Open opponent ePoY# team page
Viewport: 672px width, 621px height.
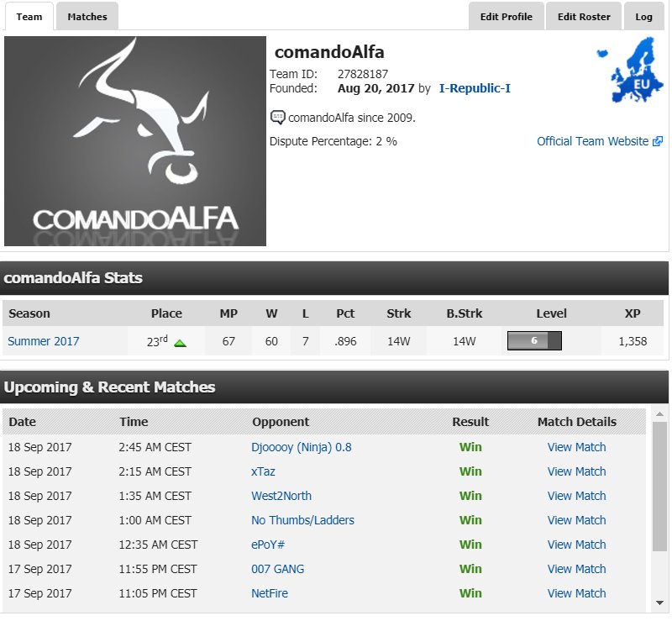(x=268, y=545)
